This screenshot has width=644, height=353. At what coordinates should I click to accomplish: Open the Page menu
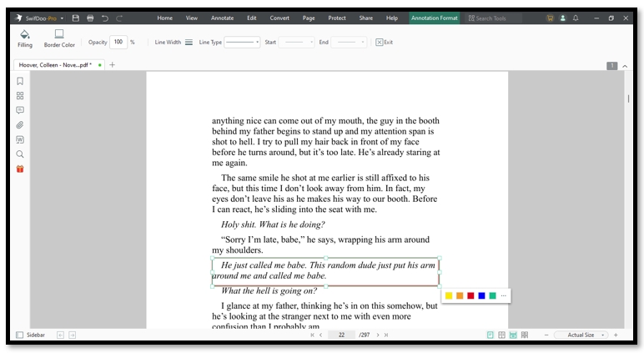(x=309, y=18)
